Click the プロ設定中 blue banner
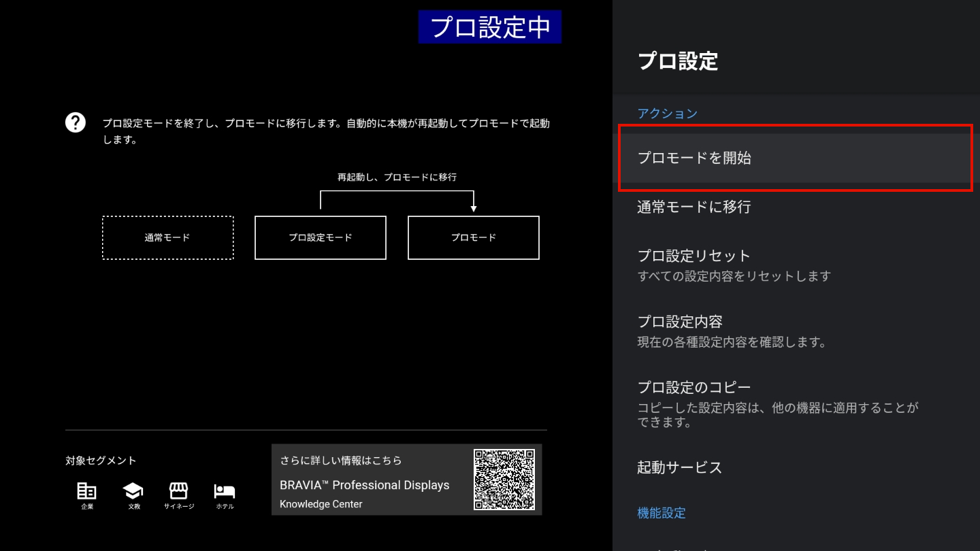The image size is (980, 551). pyautogui.click(x=489, y=27)
